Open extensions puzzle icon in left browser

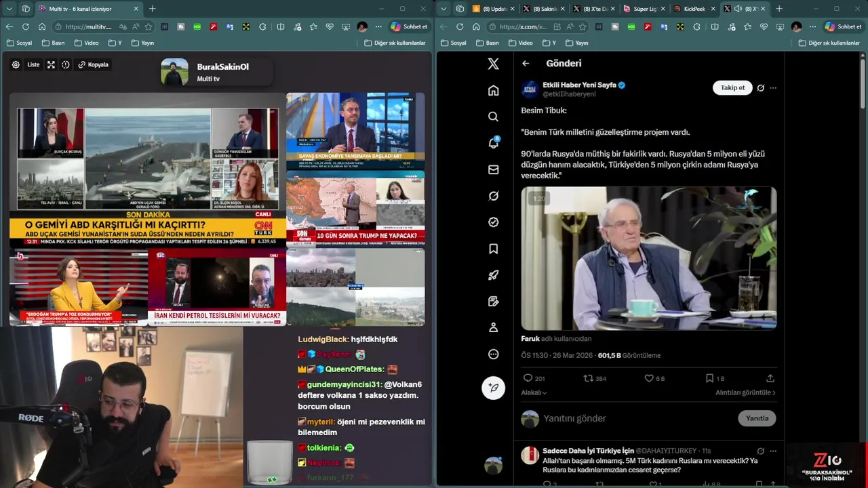pos(262,26)
